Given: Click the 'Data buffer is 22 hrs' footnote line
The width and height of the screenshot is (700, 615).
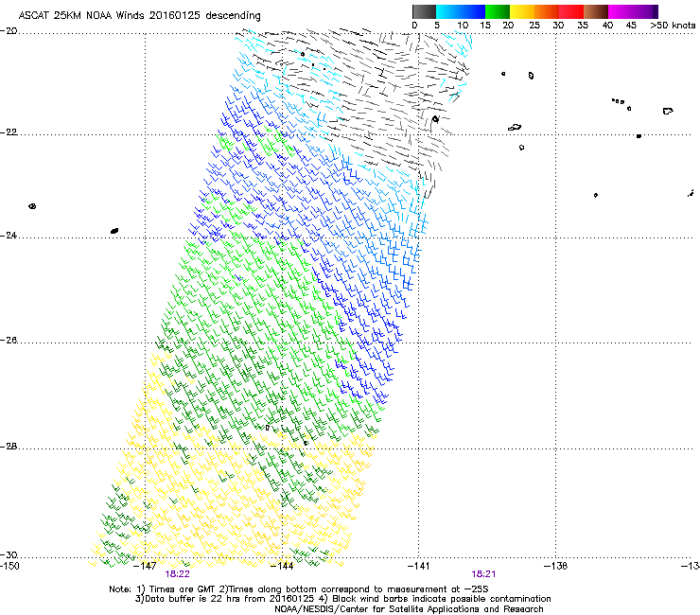Looking at the screenshot, I should (342, 599).
